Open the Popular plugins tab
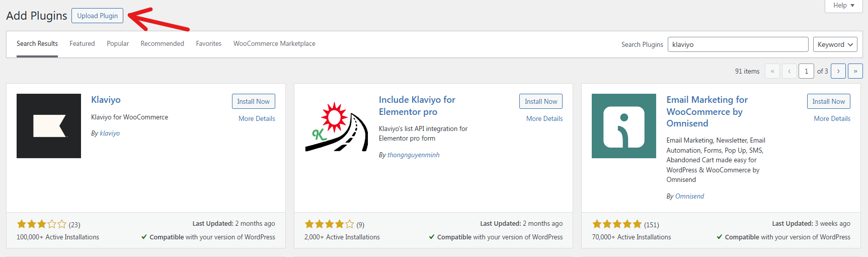Image resolution: width=868 pixels, height=257 pixels. coord(118,44)
